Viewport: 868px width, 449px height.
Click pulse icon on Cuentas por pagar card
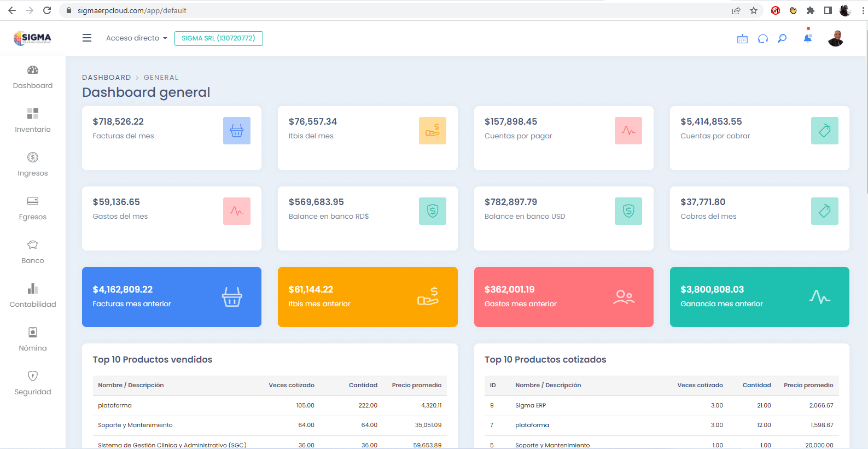click(x=628, y=131)
